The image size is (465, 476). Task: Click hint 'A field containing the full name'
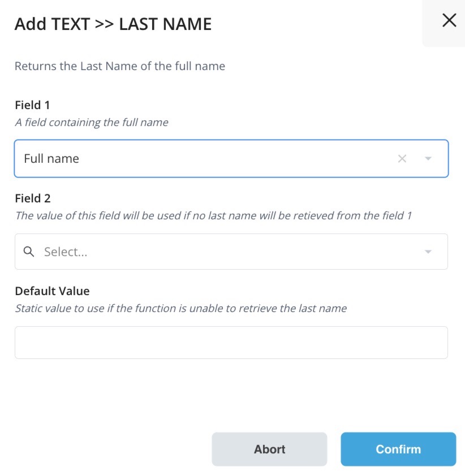(92, 122)
